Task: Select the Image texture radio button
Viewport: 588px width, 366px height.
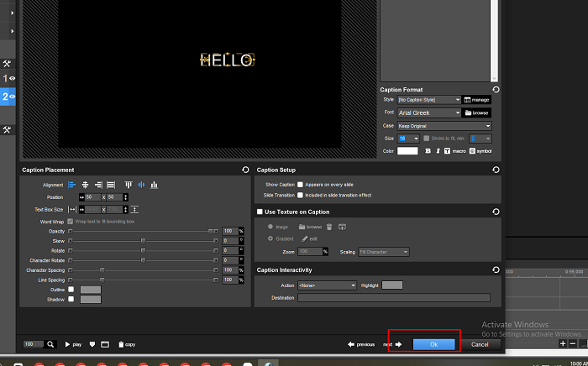Action: (270, 227)
